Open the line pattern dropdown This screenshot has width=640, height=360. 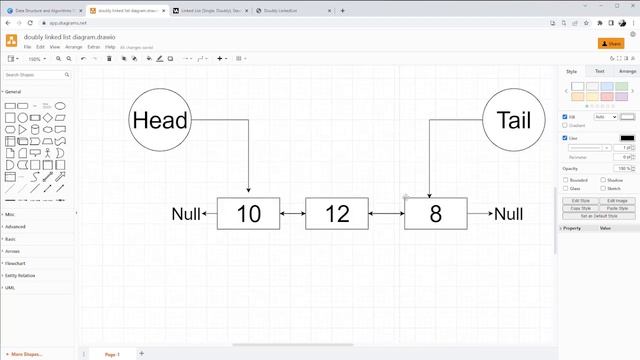click(589, 148)
